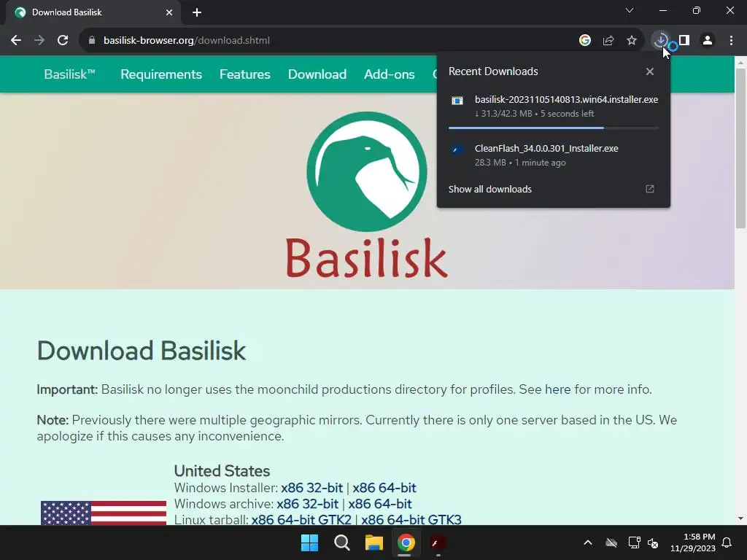Close the Download Basilisk tab
The height and width of the screenshot is (560, 747).
[x=169, y=12]
